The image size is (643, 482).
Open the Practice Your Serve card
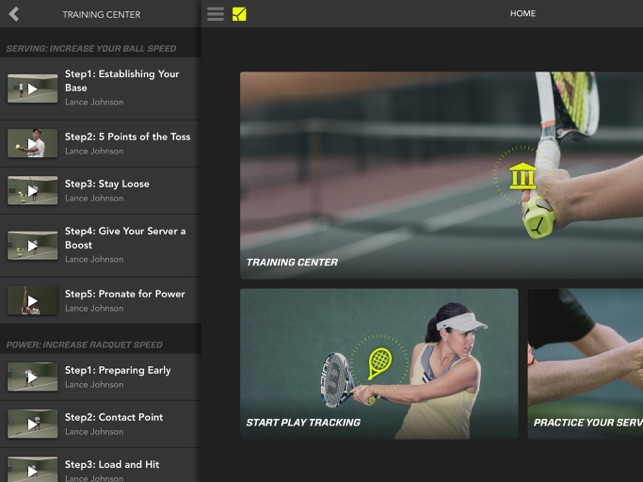pos(585,364)
